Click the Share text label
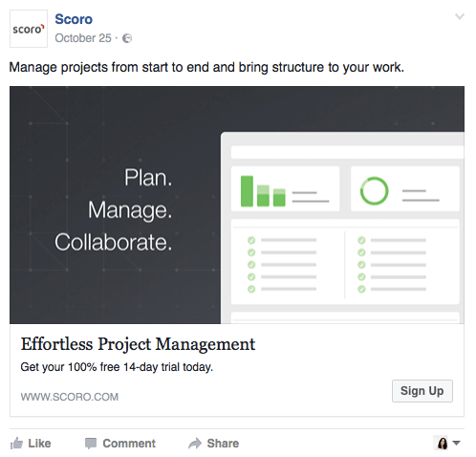 click(223, 444)
